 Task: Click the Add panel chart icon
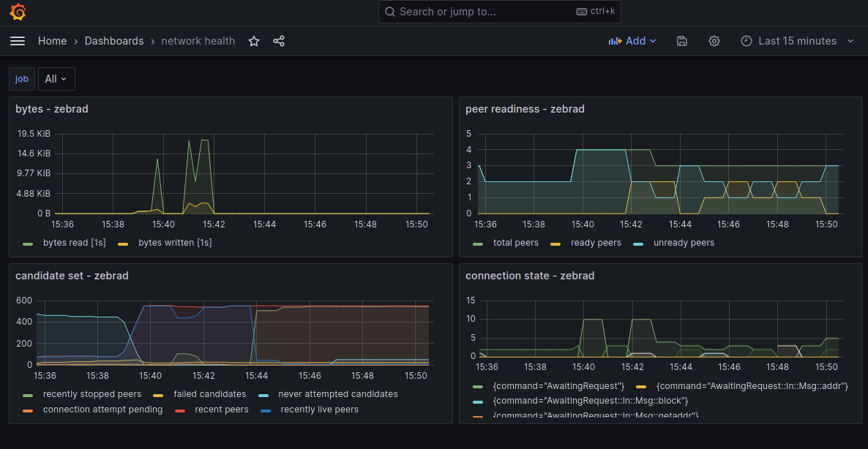615,41
